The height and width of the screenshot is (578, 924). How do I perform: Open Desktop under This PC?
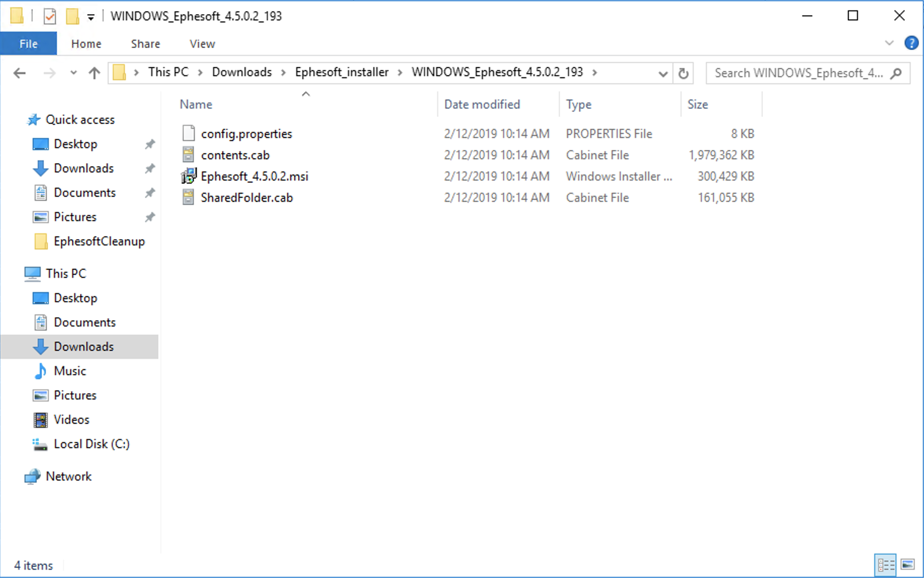76,298
